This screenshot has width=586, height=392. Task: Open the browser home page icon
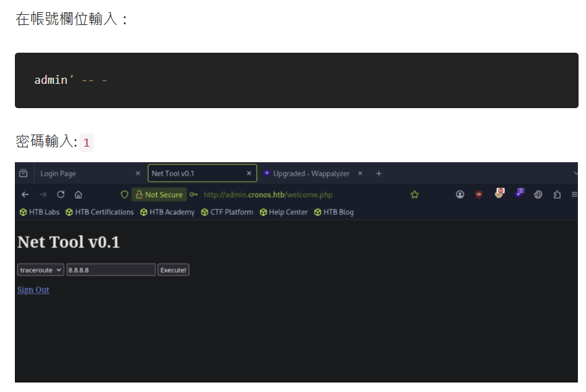[78, 195]
